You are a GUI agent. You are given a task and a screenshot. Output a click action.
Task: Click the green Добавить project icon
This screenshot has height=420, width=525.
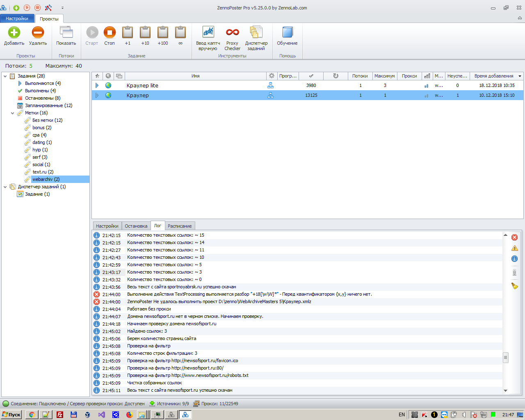click(14, 33)
